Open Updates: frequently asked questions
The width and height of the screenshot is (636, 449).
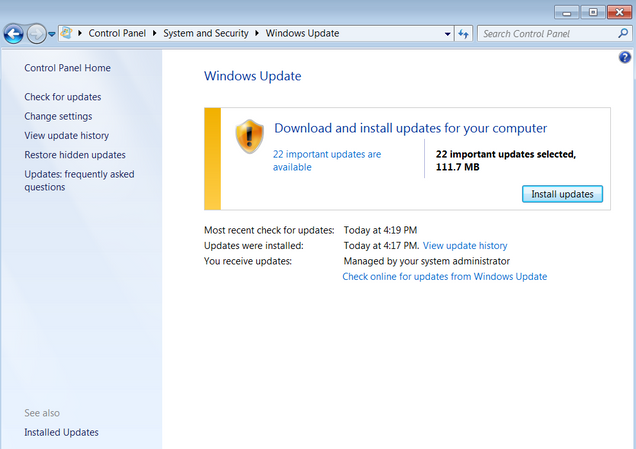coord(79,180)
